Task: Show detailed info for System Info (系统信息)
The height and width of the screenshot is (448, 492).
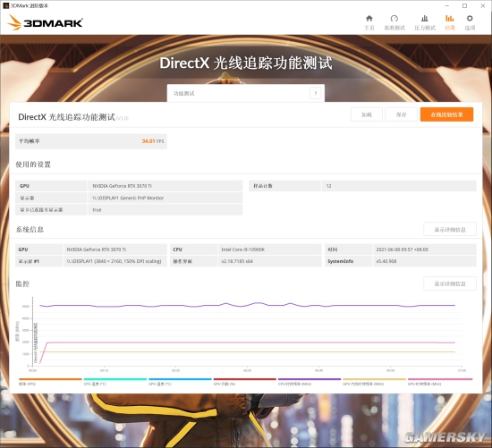Action: (450, 229)
